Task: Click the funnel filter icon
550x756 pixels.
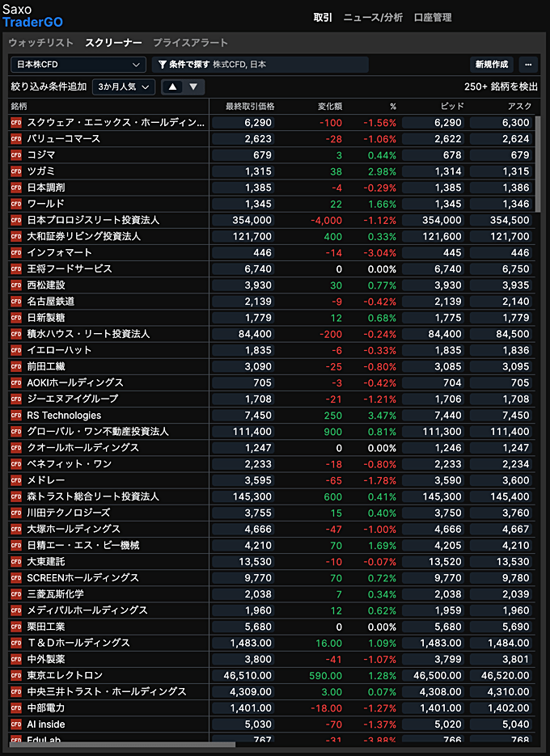Action: [x=163, y=64]
